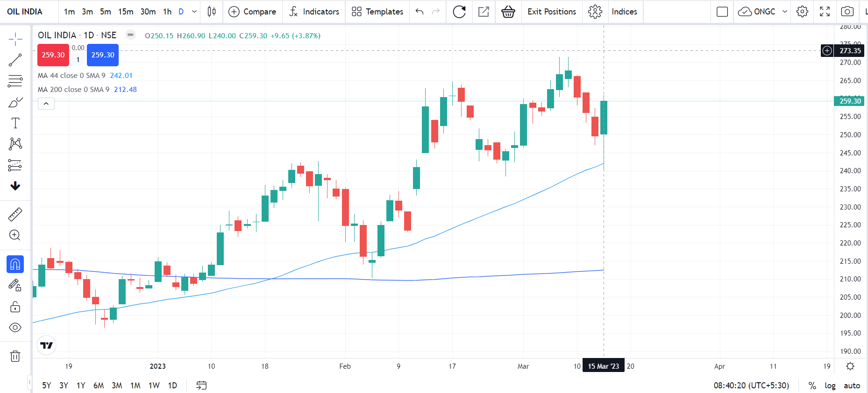Select the 1h timeframe
The image size is (868, 393).
[167, 12]
